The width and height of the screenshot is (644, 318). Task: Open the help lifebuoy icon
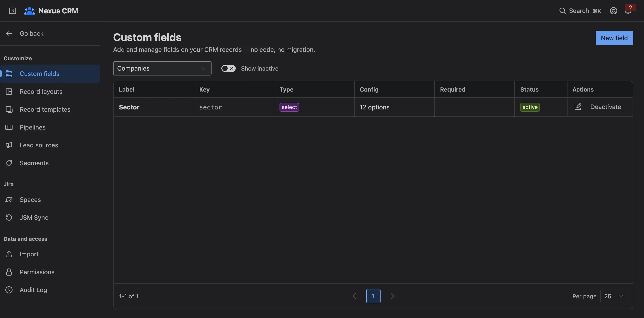click(614, 11)
